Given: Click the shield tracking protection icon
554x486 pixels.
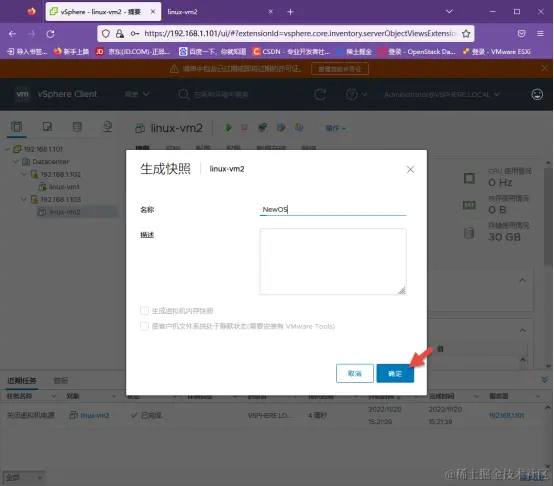Looking at the screenshot, I should (106, 34).
